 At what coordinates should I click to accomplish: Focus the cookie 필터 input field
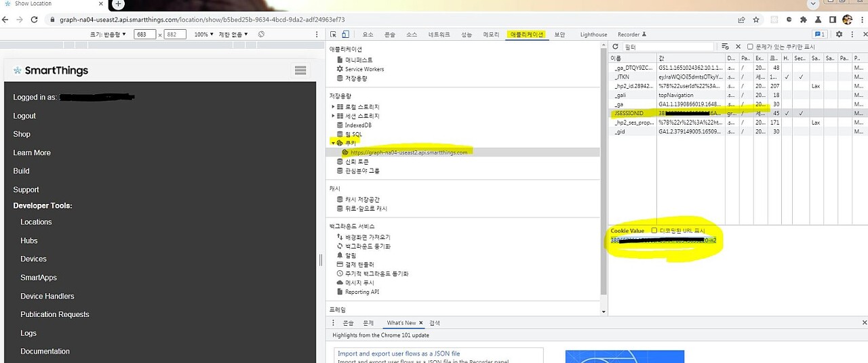668,47
